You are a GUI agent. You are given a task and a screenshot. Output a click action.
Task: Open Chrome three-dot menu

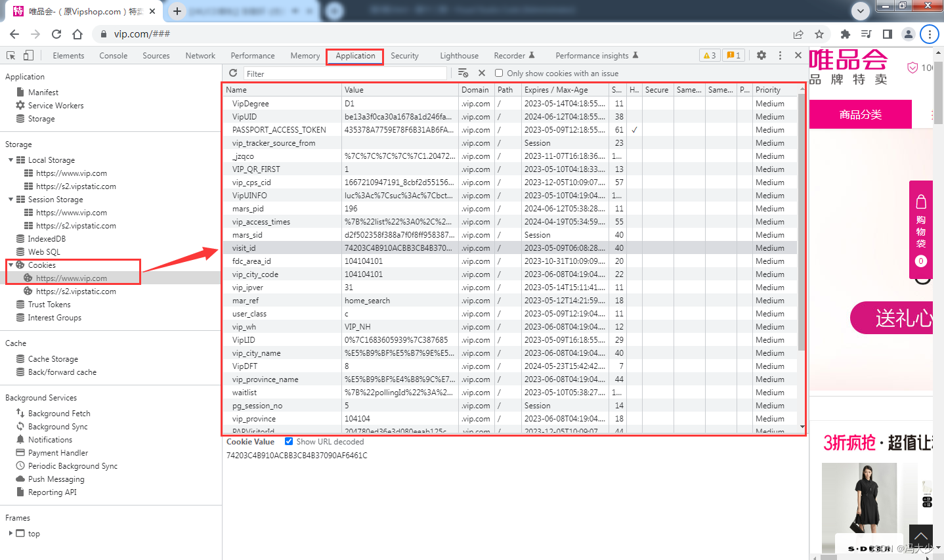[930, 34]
